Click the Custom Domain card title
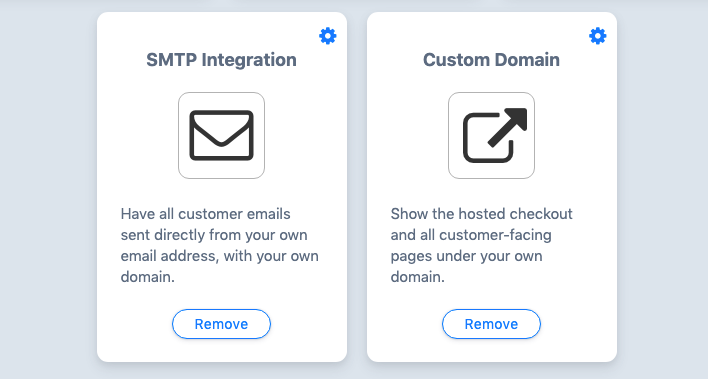 tap(491, 60)
